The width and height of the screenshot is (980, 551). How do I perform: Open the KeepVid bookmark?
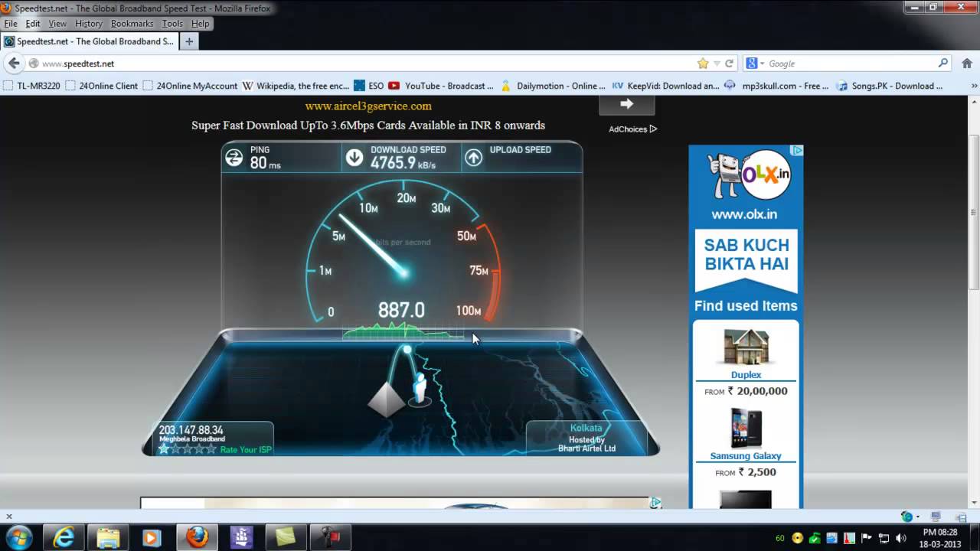tap(666, 86)
